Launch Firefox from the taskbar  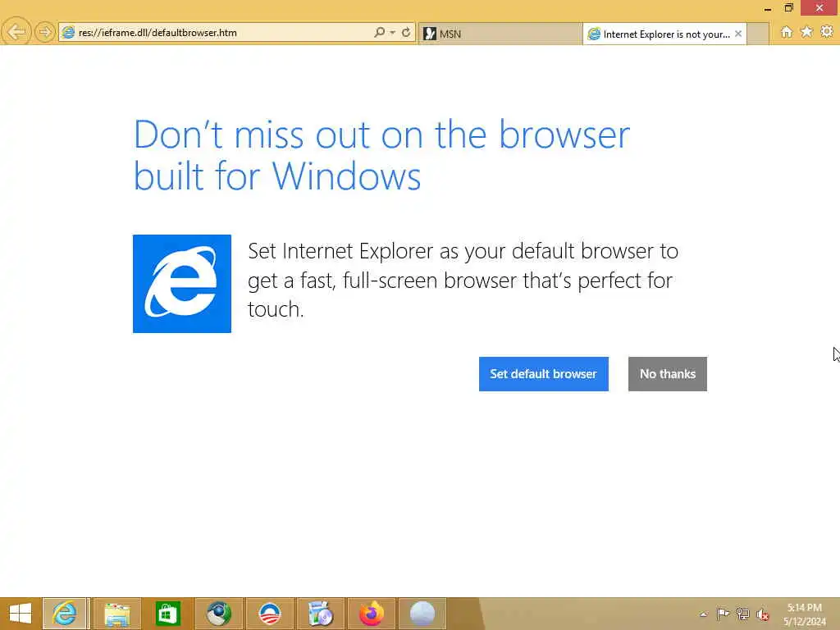(x=372, y=614)
